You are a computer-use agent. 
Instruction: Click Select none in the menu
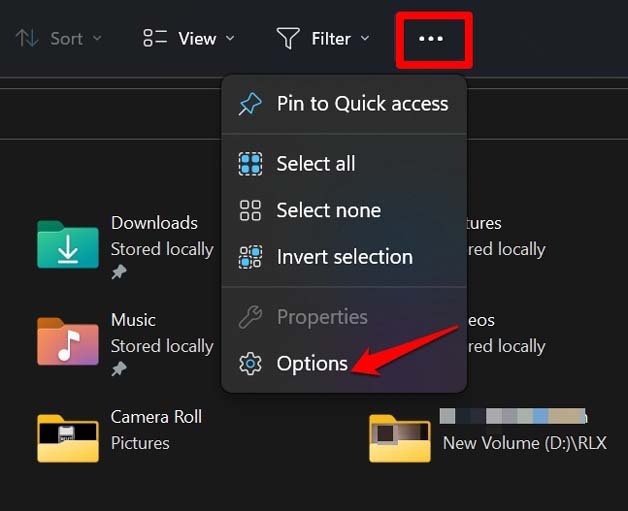point(328,210)
